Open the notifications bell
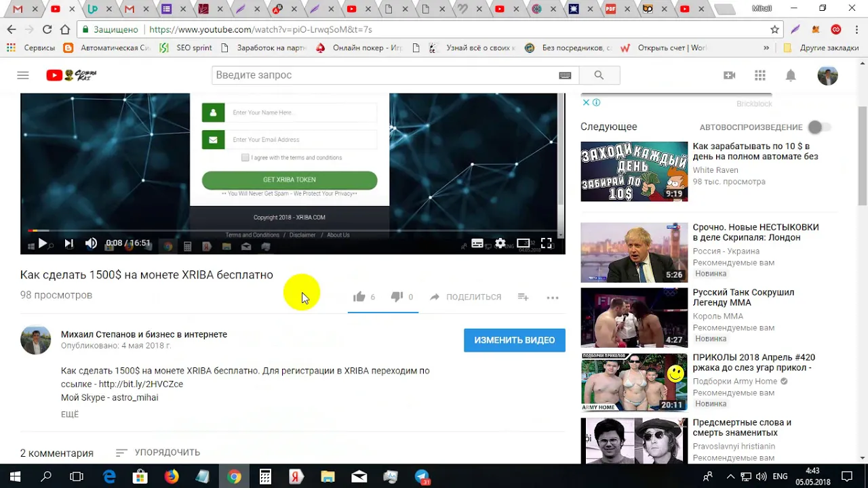Image resolution: width=868 pixels, height=488 pixels. (x=791, y=75)
